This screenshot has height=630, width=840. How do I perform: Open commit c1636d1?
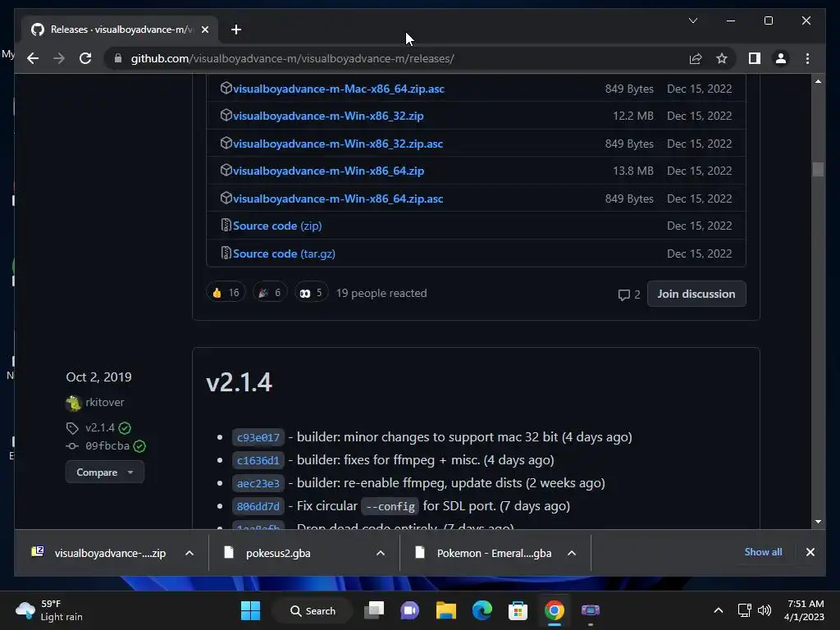click(258, 460)
